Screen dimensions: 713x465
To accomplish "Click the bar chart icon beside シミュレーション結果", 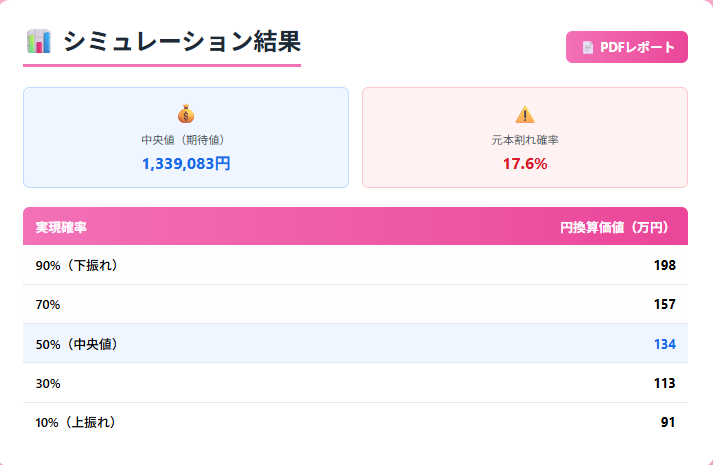I will point(39,42).
